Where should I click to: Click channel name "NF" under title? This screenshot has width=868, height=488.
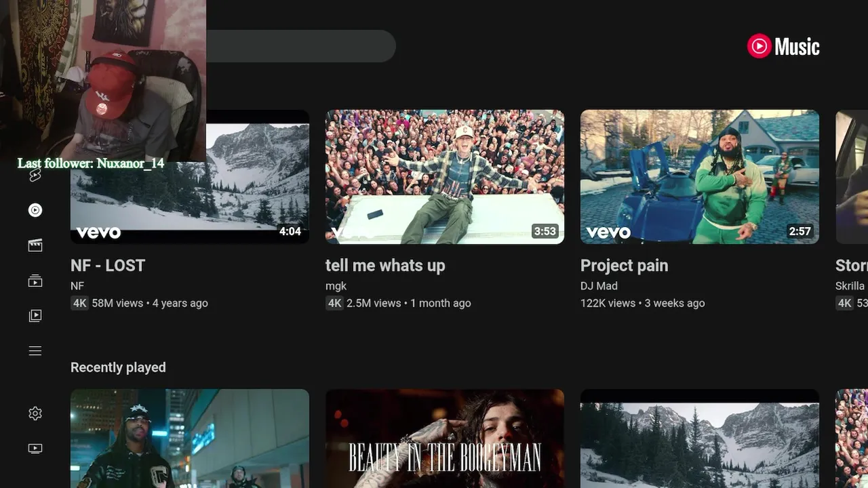click(x=77, y=286)
